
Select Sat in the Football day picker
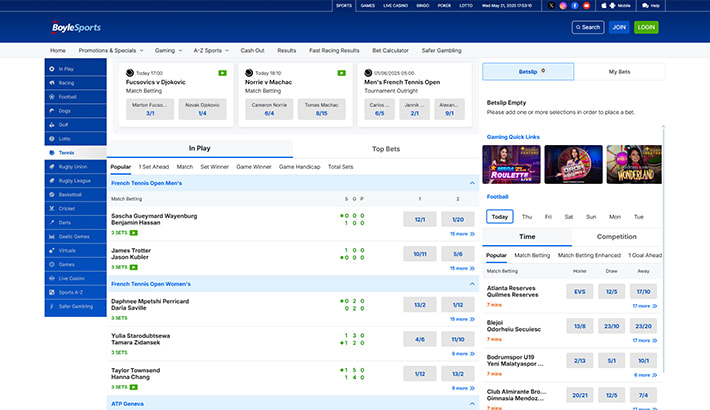(569, 217)
